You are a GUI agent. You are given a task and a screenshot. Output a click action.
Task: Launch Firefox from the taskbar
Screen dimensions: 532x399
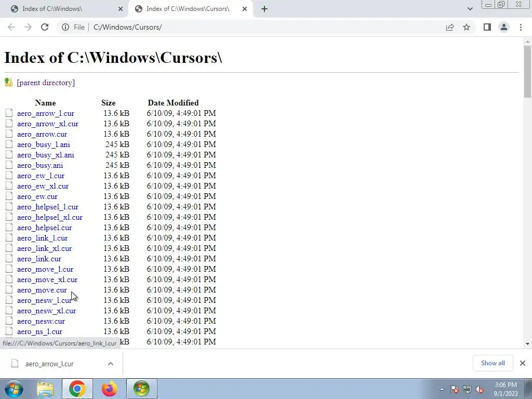click(x=109, y=389)
